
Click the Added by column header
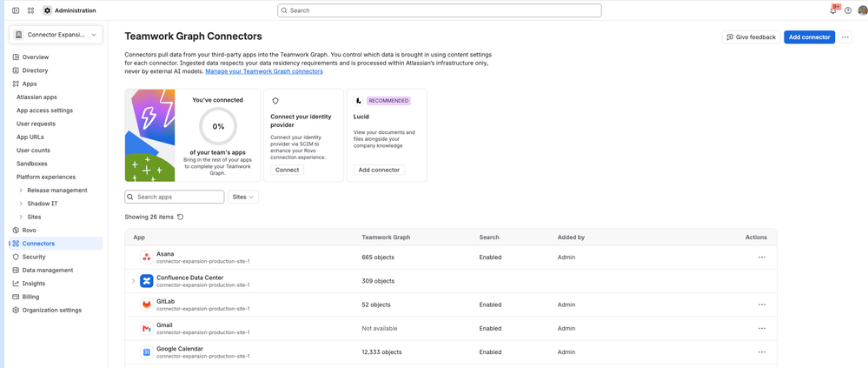pyautogui.click(x=572, y=238)
